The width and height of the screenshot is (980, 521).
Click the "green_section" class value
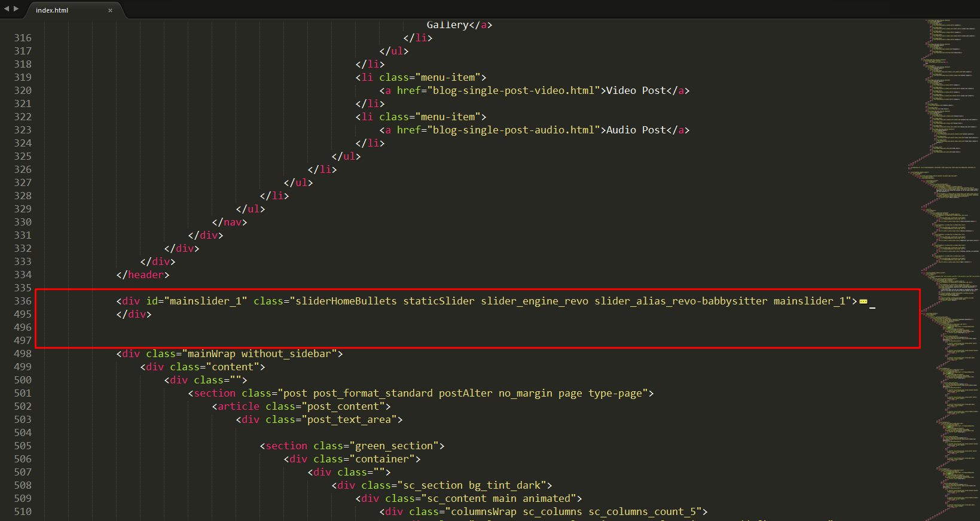[393, 446]
